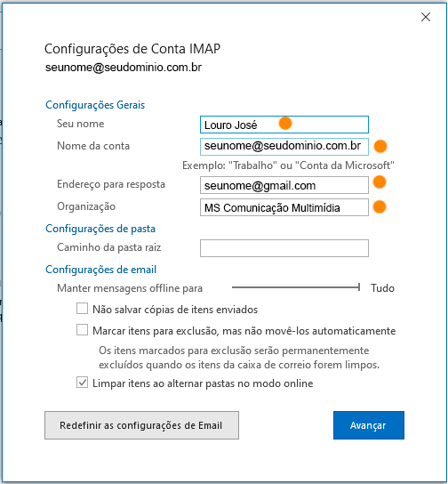
Task: Click the orange dot beside Endereço para resposta
Action: point(380,181)
